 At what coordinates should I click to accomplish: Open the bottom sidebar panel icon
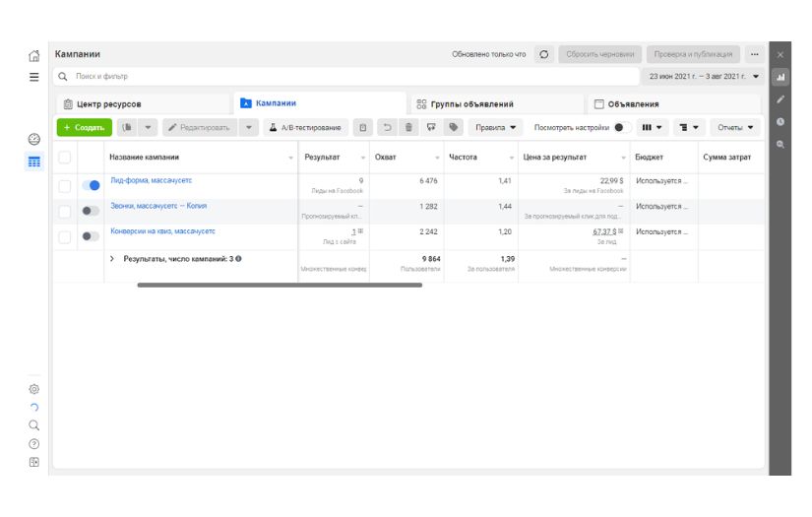click(x=34, y=462)
